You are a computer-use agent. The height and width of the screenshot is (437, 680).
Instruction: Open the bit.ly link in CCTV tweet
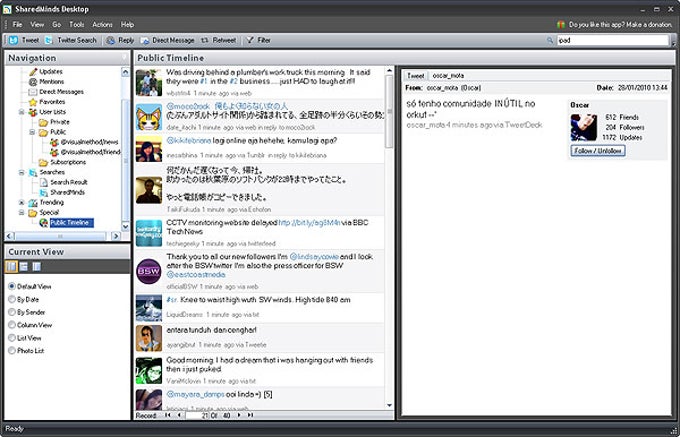point(309,223)
